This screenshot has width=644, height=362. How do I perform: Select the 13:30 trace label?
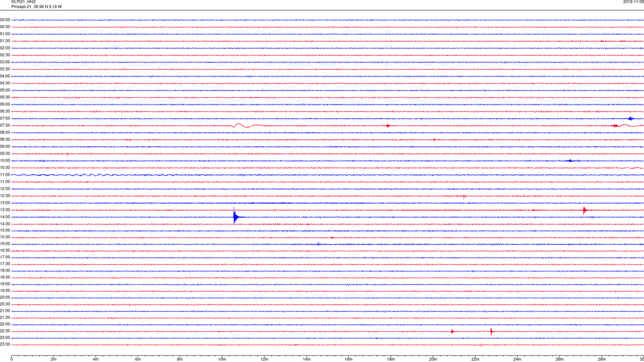point(5,210)
